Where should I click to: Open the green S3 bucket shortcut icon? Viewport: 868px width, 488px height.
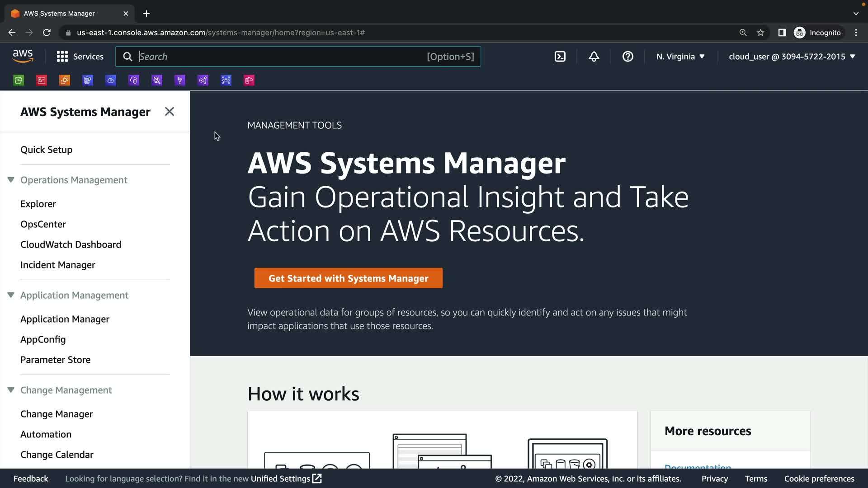tap(19, 80)
